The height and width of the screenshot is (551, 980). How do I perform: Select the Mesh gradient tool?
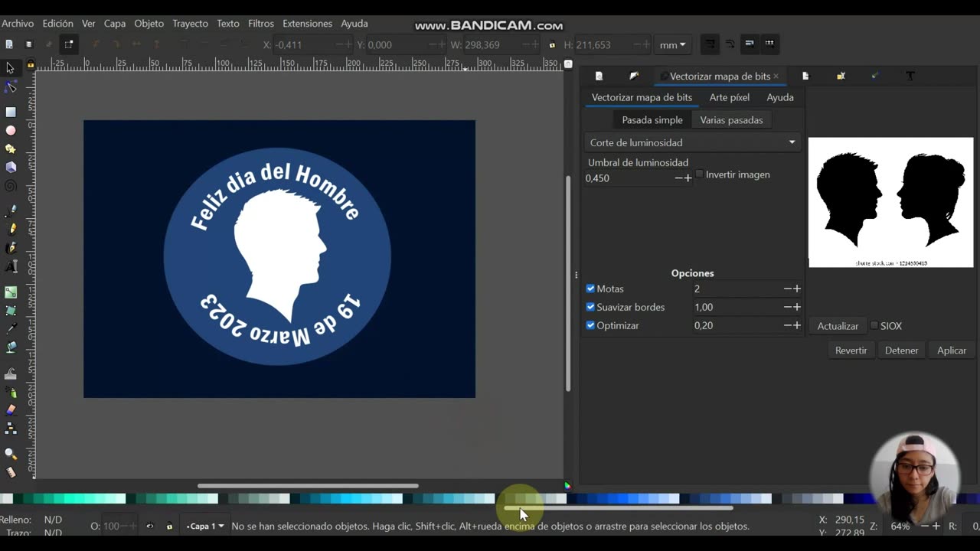(x=11, y=310)
